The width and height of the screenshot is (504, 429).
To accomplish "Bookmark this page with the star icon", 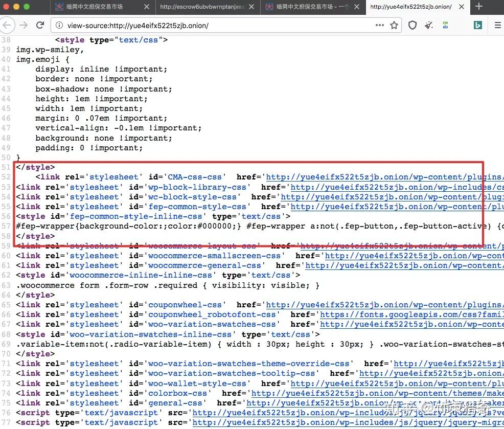I will tap(394, 25).
